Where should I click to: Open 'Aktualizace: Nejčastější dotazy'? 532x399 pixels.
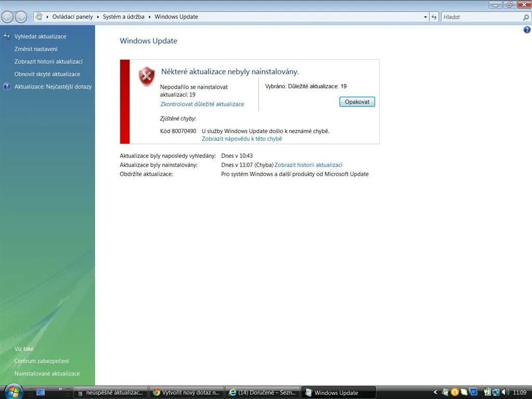tap(53, 87)
